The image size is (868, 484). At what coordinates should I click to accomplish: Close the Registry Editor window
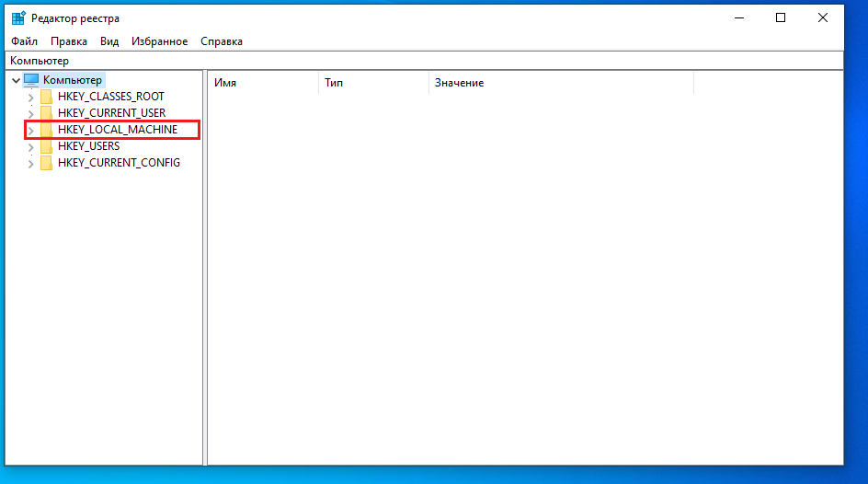click(823, 17)
